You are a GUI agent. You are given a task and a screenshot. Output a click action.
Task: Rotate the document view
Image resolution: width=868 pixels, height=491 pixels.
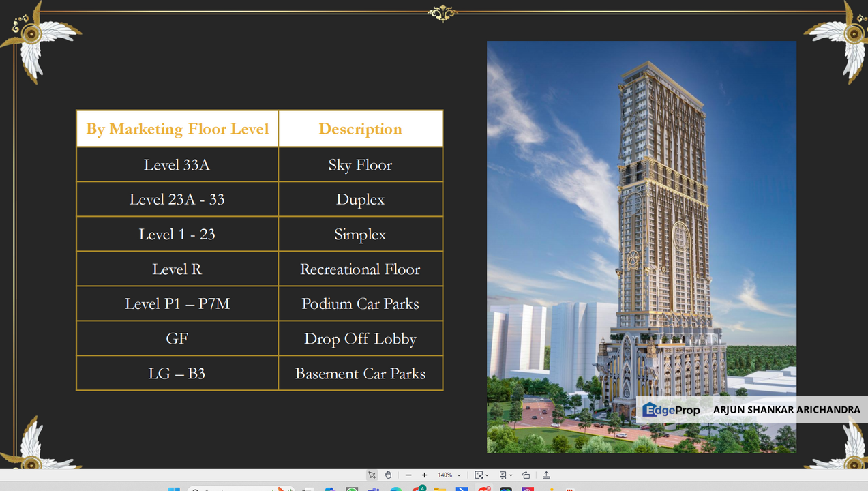tap(526, 475)
